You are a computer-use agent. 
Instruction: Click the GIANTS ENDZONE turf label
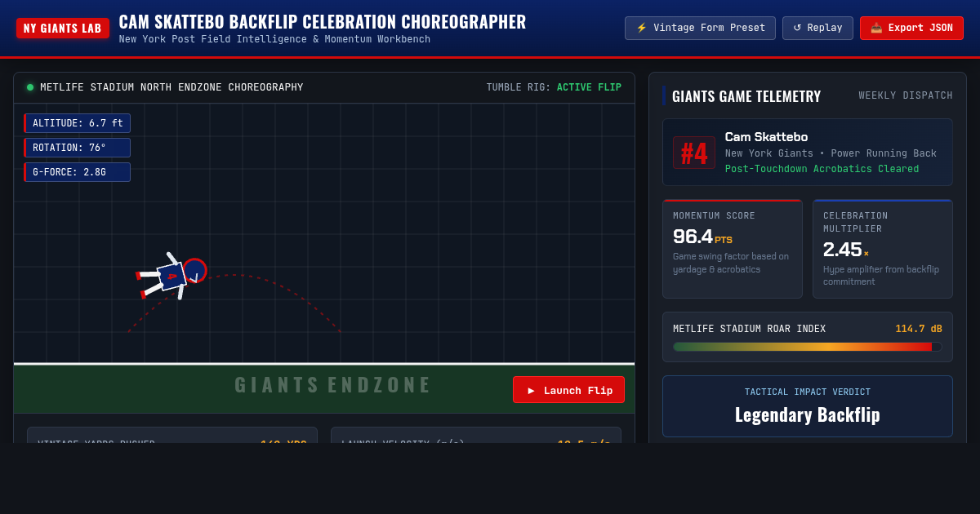coord(332,385)
